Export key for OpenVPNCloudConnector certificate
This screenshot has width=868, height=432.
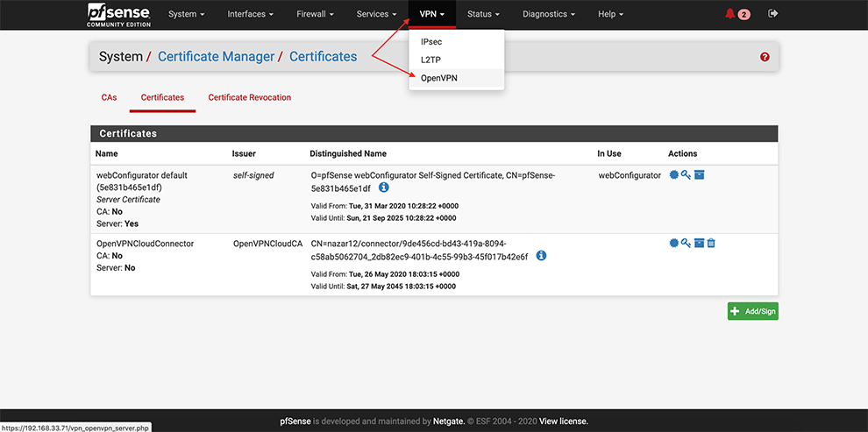(686, 243)
